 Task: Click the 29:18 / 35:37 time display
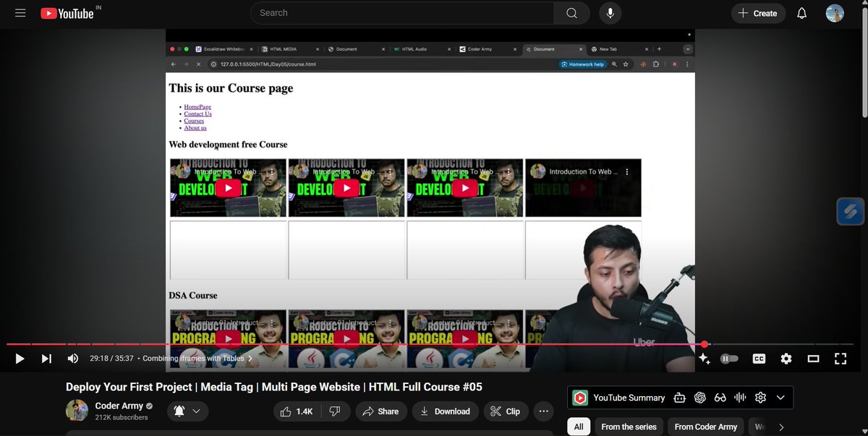[111, 359]
